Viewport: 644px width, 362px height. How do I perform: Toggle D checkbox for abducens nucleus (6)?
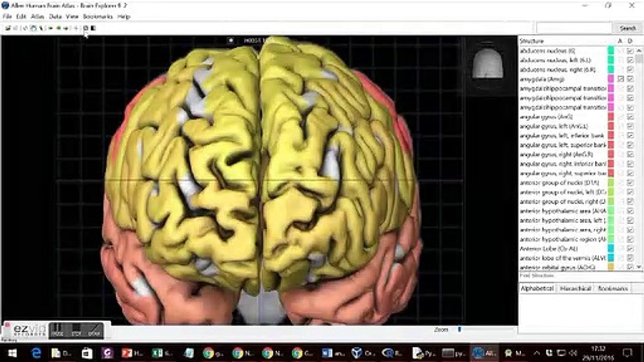pos(630,51)
